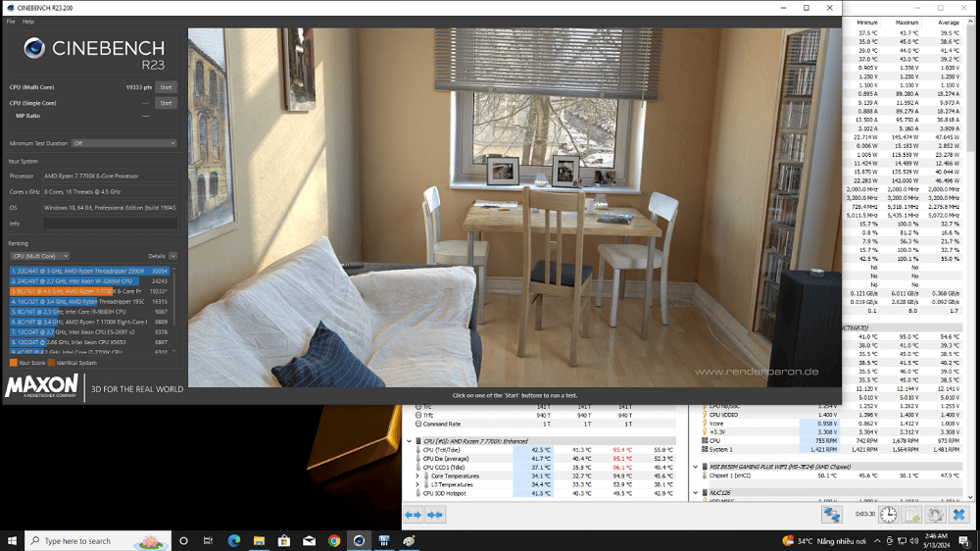This screenshot has width=980, height=551.
Task: Click the Identical System legend swatch
Action: pos(51,363)
